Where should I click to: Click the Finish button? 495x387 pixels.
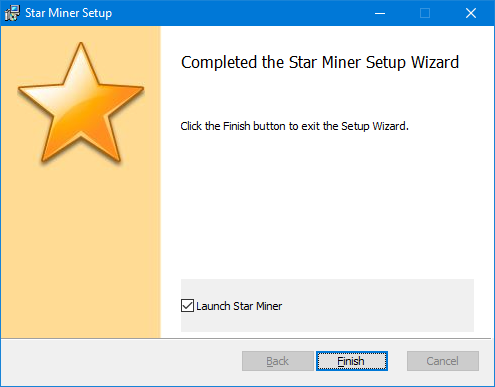pyautogui.click(x=352, y=361)
